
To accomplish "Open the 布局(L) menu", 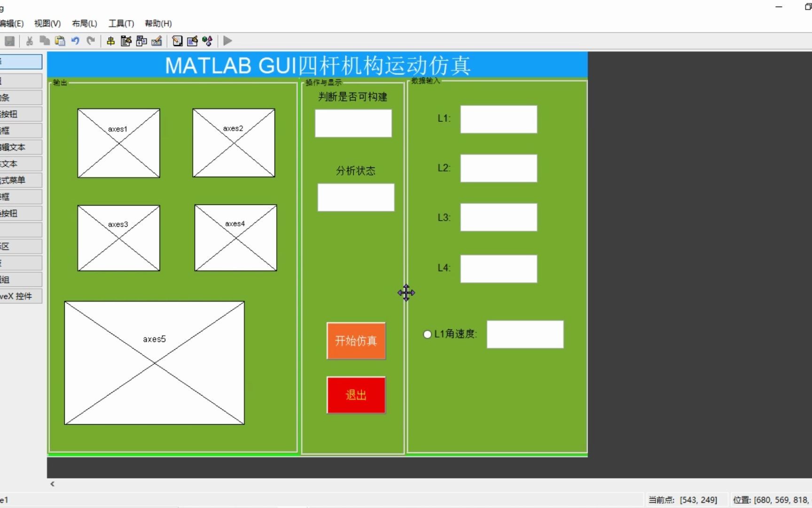I will pos(85,24).
